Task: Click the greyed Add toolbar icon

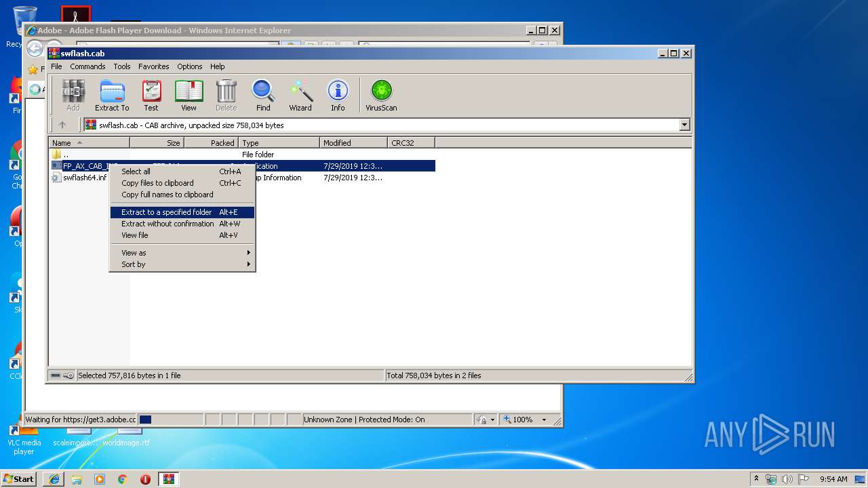Action: 73,96
